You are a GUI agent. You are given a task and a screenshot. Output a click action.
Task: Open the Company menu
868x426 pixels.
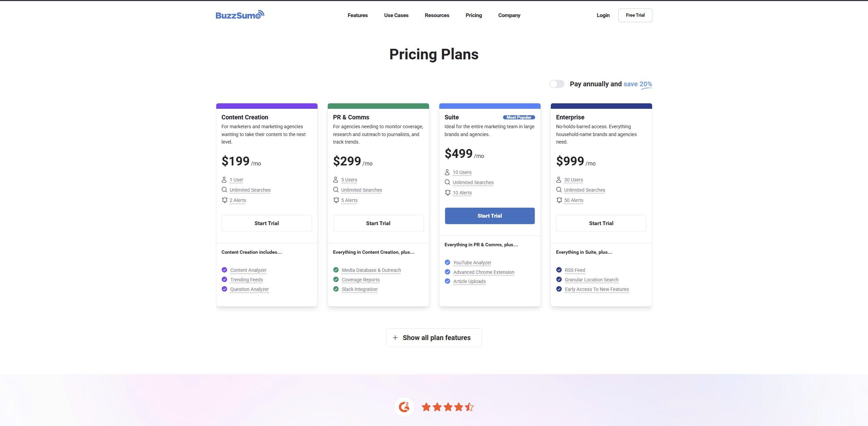(x=509, y=15)
